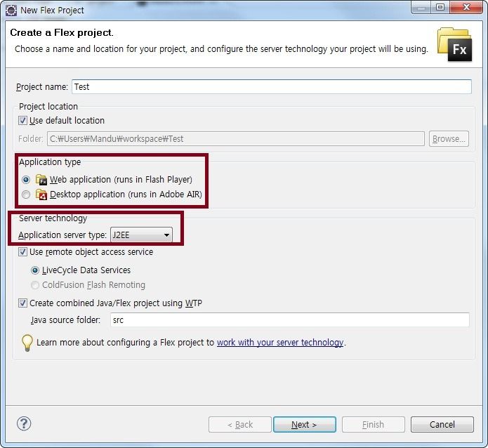Click the Finish button
488x448 pixels.
pyautogui.click(x=374, y=425)
